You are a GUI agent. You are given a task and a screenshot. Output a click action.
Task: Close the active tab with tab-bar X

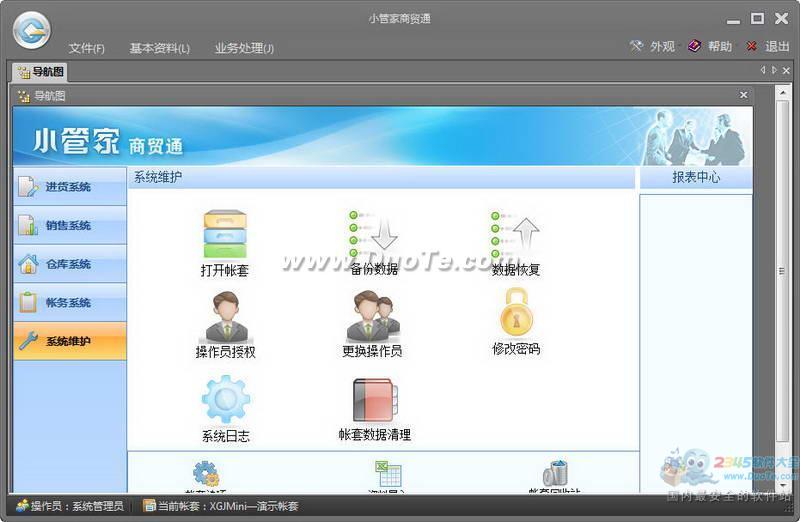point(786,70)
